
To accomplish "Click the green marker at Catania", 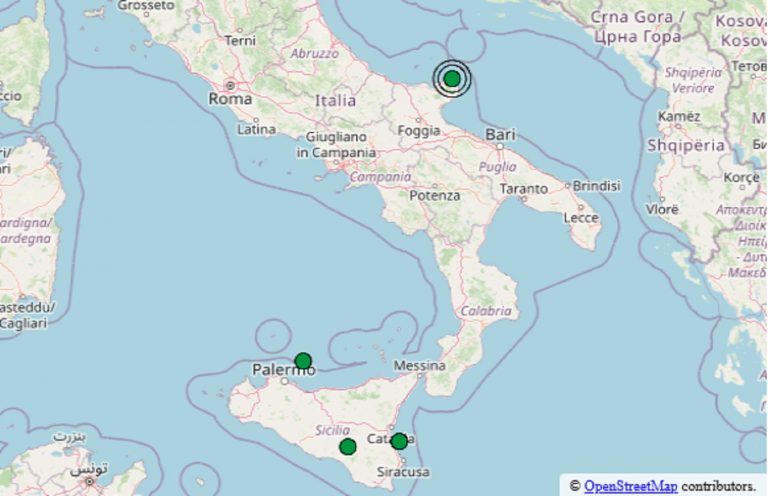I will (x=399, y=441).
